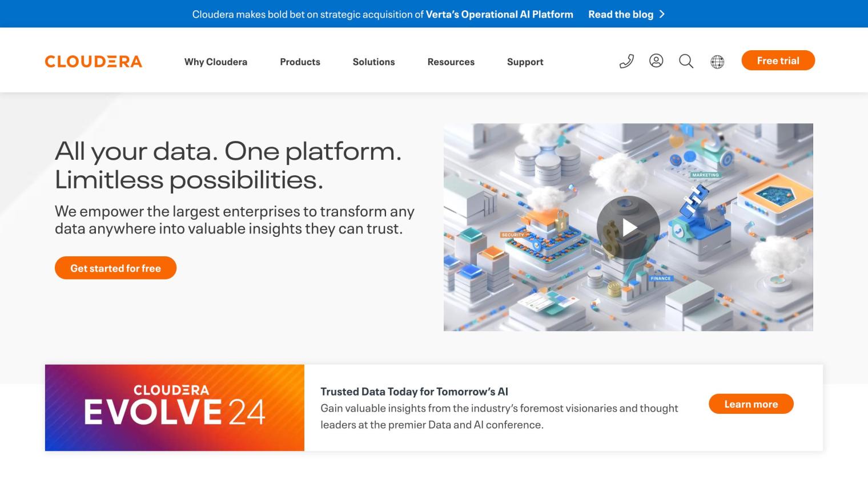This screenshot has width=868, height=488.
Task: Click the phone contact icon
Action: (x=626, y=61)
